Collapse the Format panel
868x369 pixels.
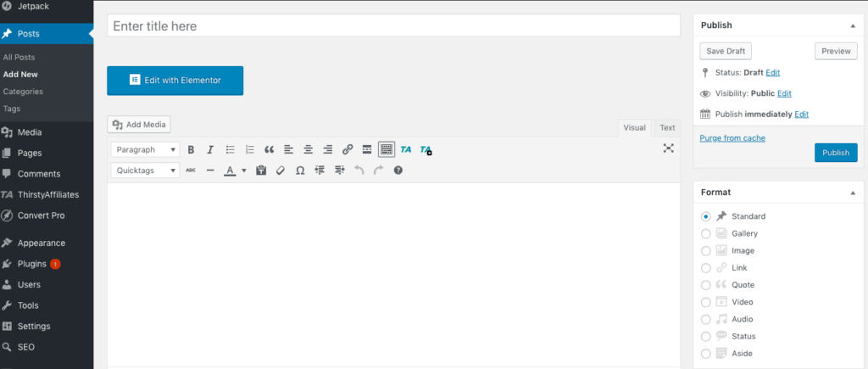click(853, 193)
